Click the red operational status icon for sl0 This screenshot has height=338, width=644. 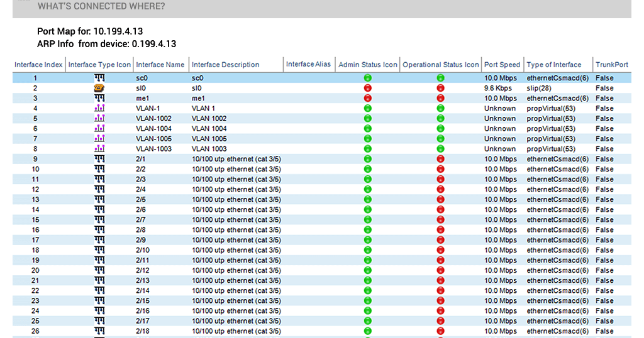[440, 88]
